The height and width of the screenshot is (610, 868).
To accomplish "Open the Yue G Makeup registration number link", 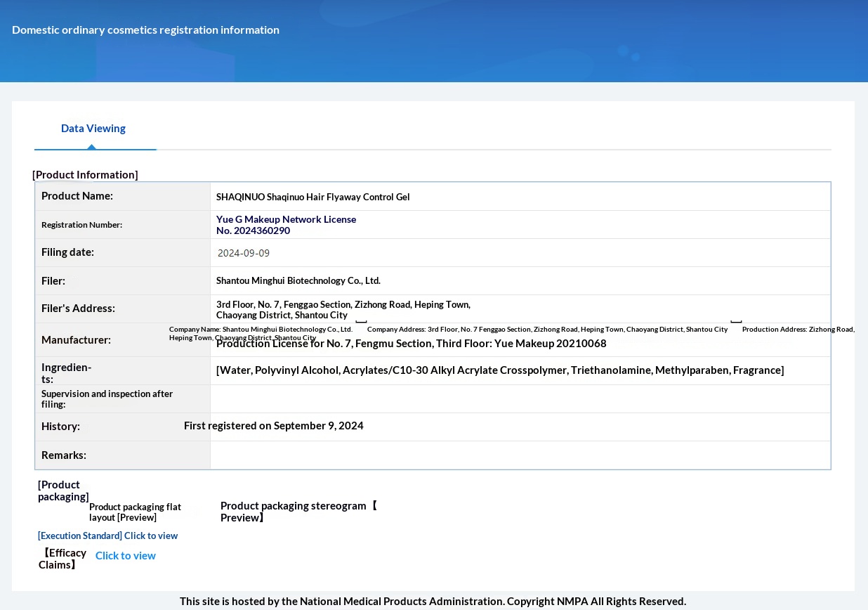I will click(x=286, y=225).
